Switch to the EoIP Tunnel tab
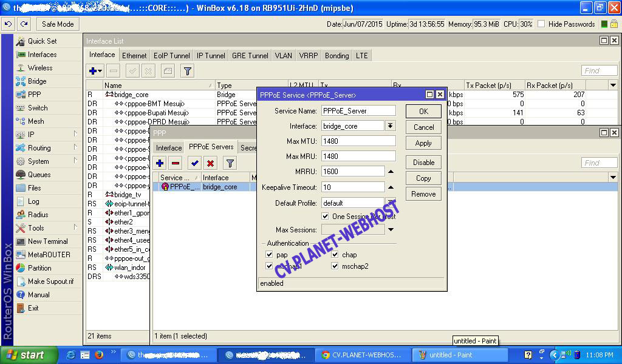Viewport: 622px width, 364px height. [171, 55]
